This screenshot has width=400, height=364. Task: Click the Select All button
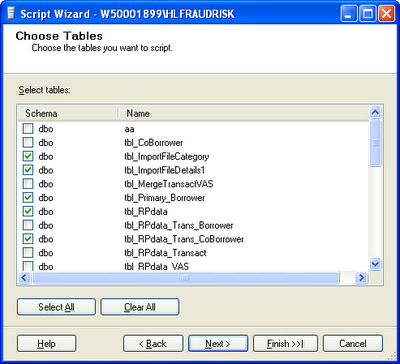pyautogui.click(x=56, y=307)
